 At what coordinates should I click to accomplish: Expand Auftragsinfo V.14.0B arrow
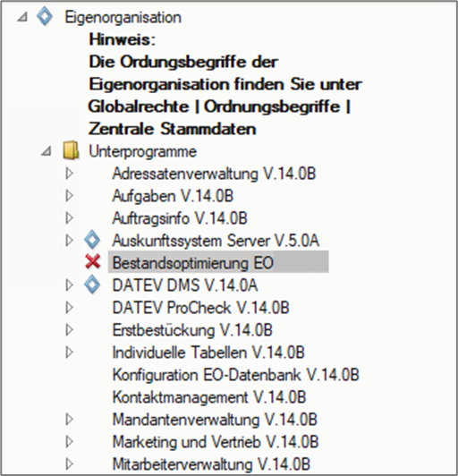70,217
